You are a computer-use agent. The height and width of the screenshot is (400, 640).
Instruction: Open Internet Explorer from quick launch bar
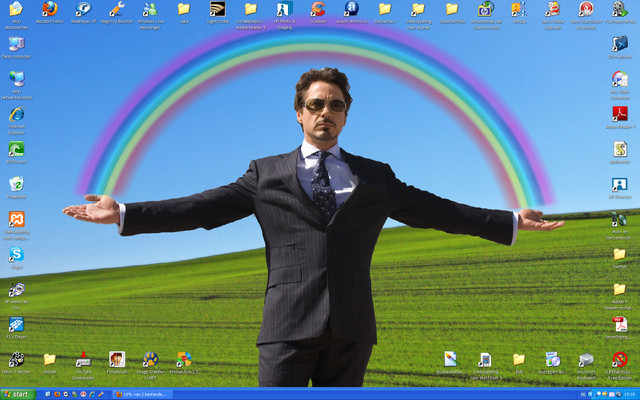click(92, 394)
